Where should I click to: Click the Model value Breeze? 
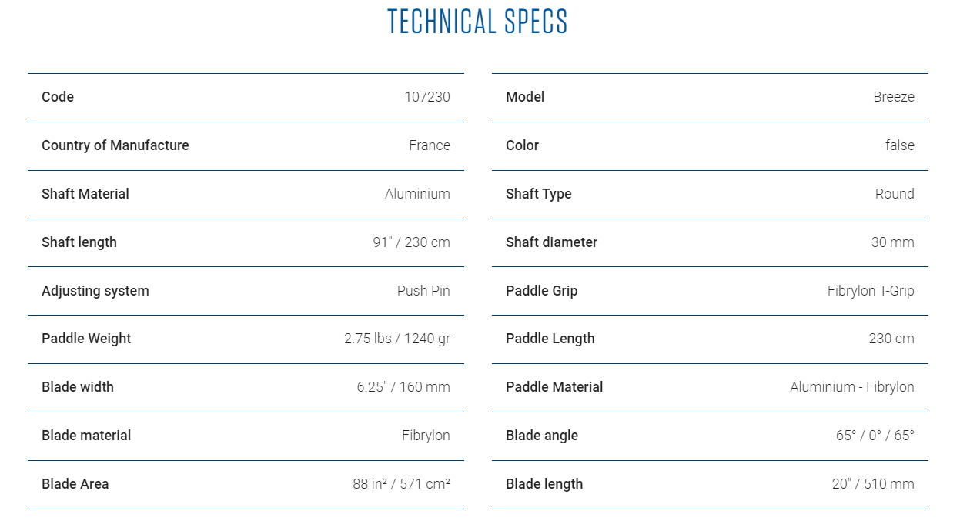tap(894, 97)
